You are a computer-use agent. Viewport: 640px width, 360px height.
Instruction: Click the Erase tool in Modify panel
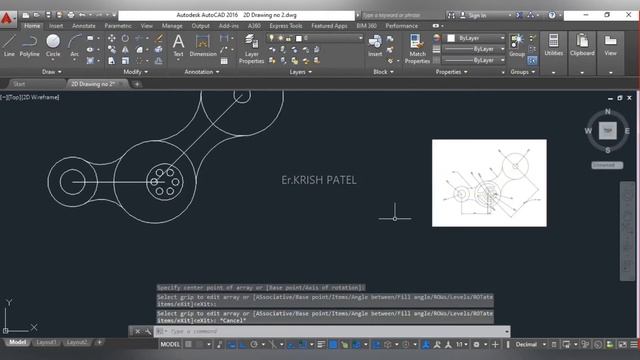[158, 38]
